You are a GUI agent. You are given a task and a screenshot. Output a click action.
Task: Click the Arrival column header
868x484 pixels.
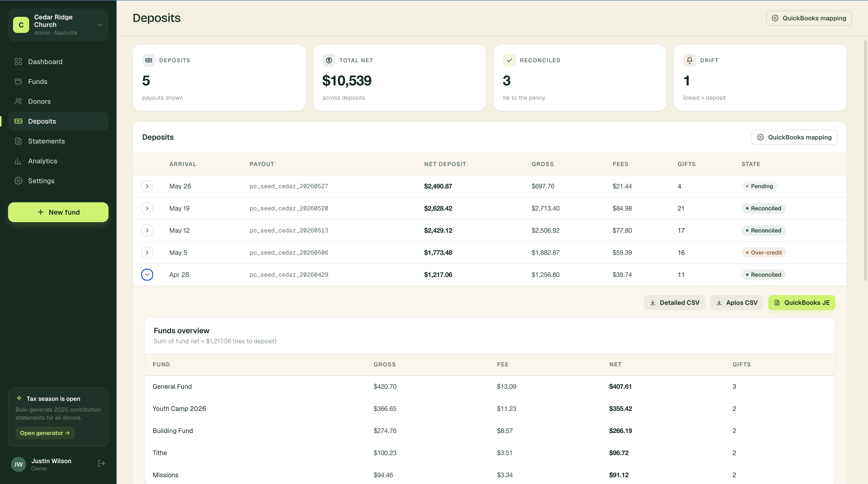(183, 165)
